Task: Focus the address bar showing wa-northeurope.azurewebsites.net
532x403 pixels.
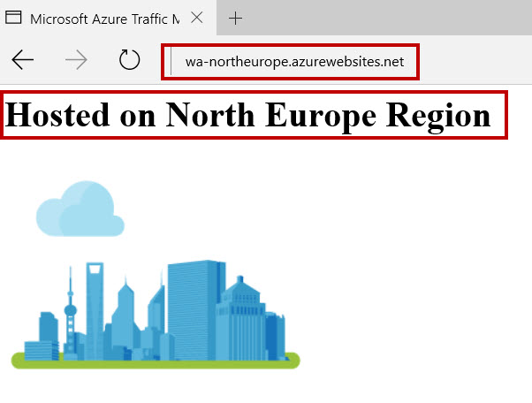Action: [x=291, y=62]
